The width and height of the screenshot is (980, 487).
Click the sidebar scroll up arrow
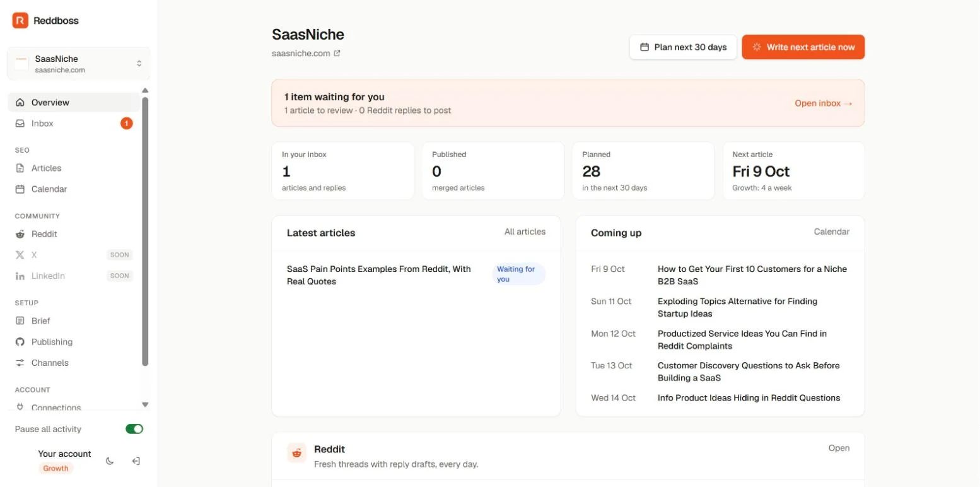145,91
